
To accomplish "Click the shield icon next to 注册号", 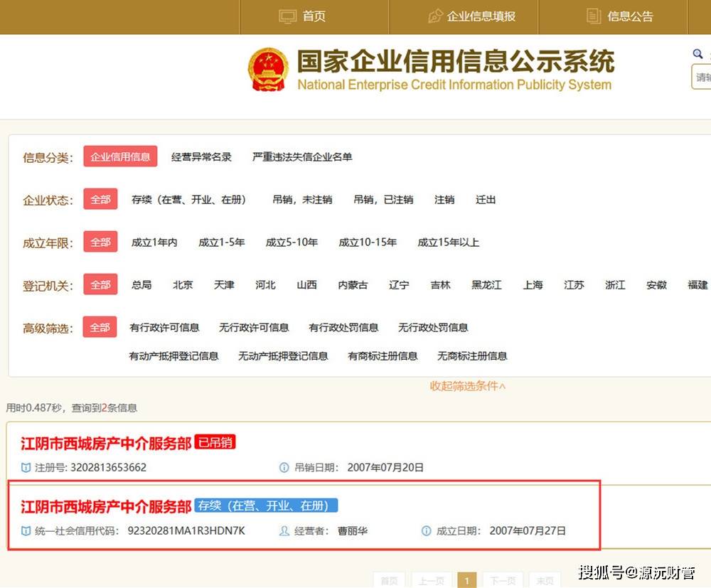I will click(26, 468).
